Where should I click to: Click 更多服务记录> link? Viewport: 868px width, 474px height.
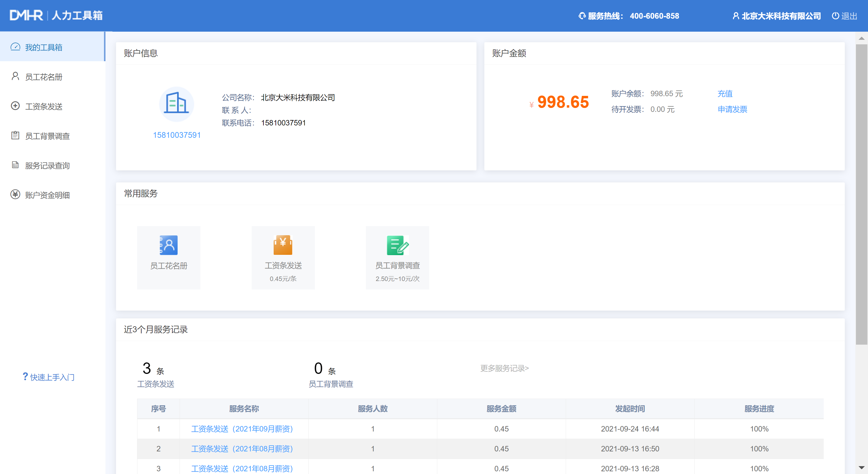pos(505,368)
